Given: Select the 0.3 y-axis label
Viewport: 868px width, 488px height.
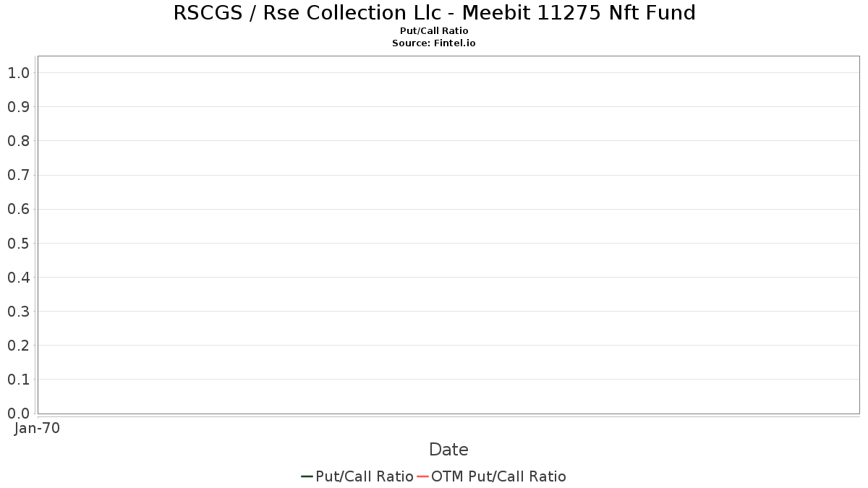Looking at the screenshot, I should pyautogui.click(x=18, y=312).
